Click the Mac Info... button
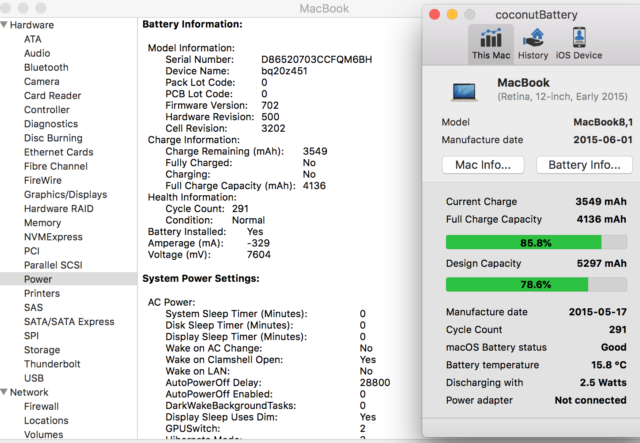640x443 pixels. coord(483,165)
